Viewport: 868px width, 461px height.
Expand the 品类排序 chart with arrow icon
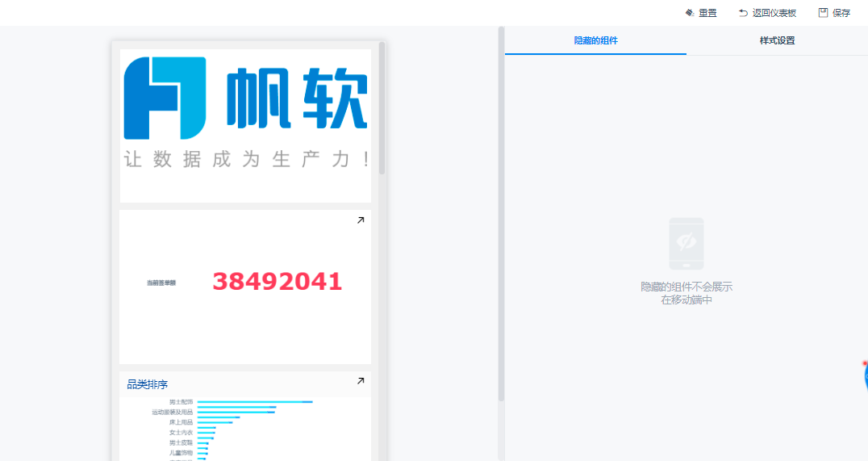pos(361,380)
